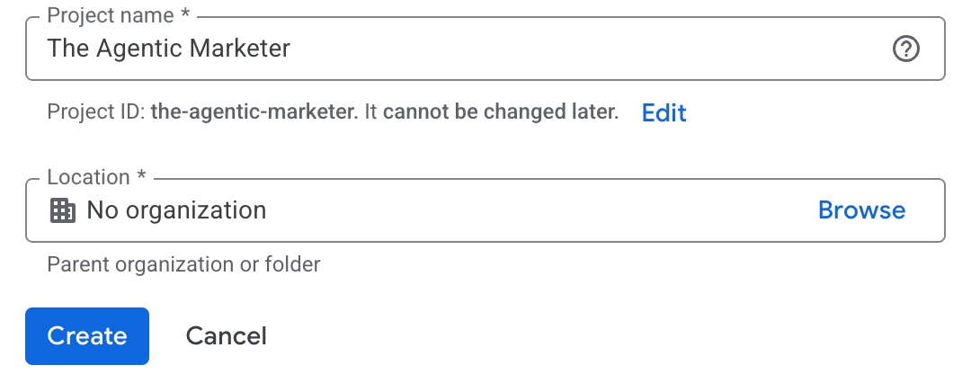
Task: Focus the Project name text field
Action: (485, 49)
